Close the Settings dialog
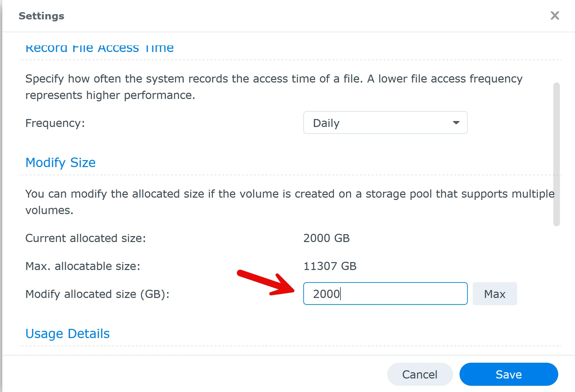The height and width of the screenshot is (392, 575). (x=555, y=15)
